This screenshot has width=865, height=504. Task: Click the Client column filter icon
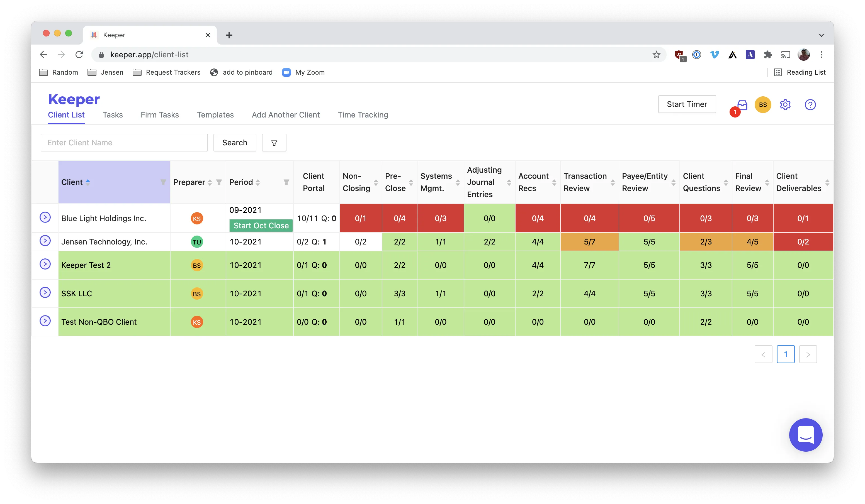click(163, 182)
